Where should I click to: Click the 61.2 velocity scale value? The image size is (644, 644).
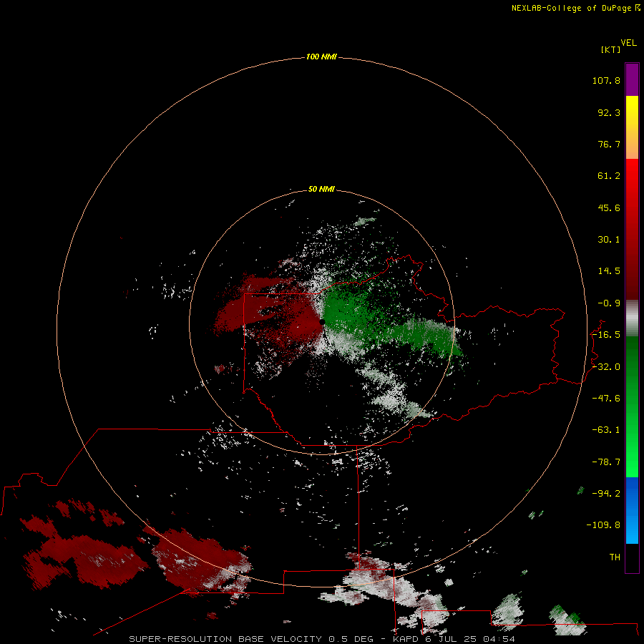(609, 176)
